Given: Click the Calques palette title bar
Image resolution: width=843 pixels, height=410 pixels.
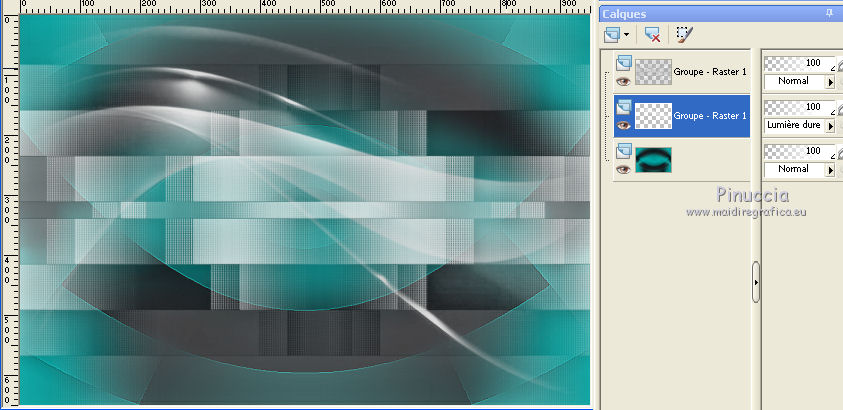Looking at the screenshot, I should pyautogui.click(x=720, y=13).
